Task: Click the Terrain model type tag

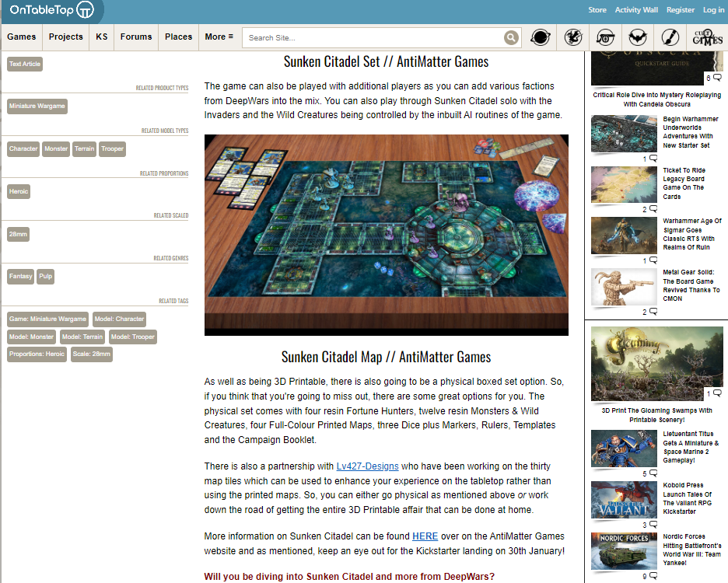Action: [85, 149]
